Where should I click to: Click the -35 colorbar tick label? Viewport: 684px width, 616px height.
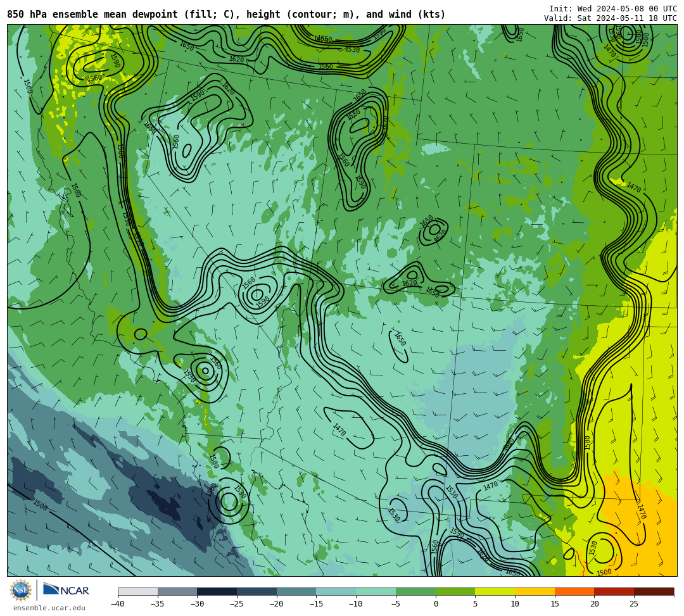coord(157,604)
